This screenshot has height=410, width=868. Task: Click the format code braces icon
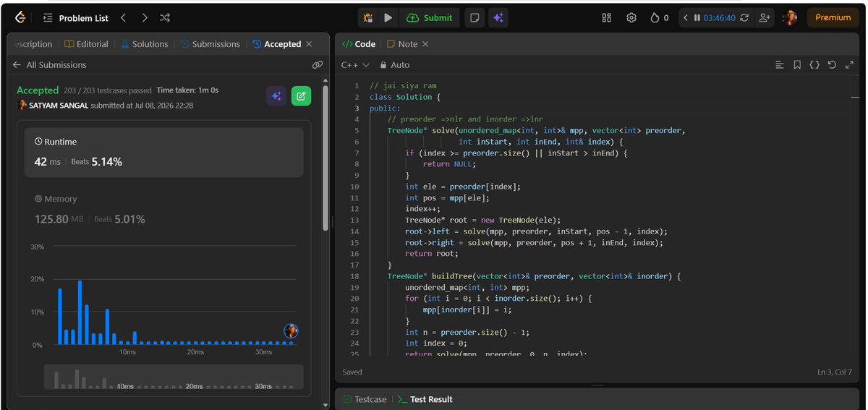coord(814,65)
